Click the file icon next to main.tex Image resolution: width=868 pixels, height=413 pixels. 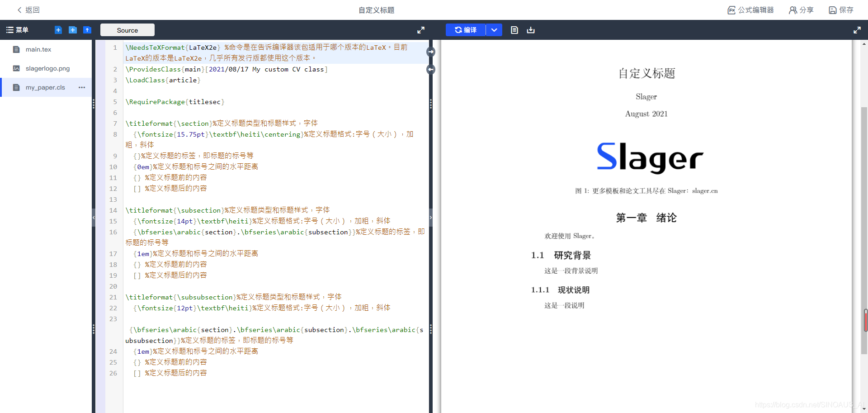[16, 49]
